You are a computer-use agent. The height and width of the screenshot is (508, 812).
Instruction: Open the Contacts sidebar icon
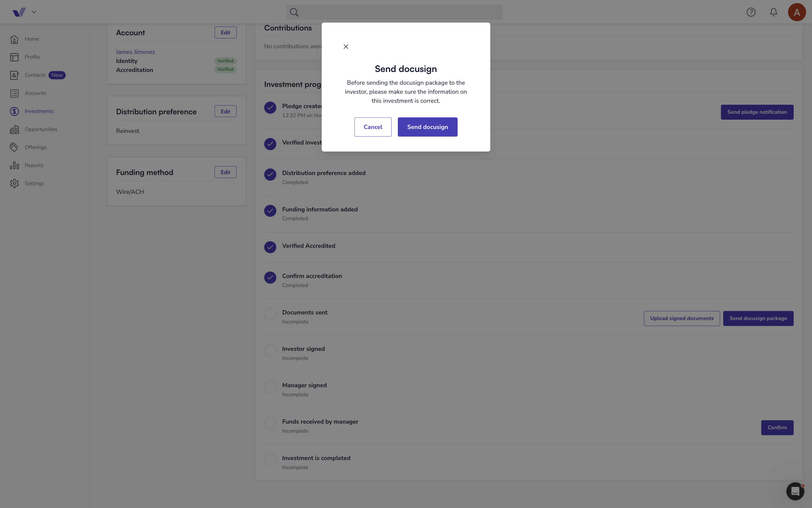pos(14,75)
